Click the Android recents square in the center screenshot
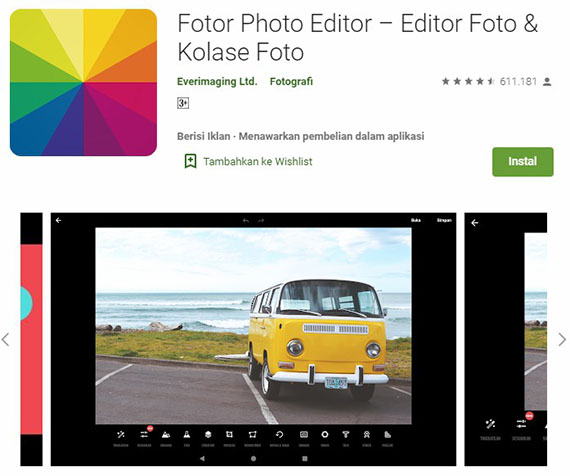 305,459
